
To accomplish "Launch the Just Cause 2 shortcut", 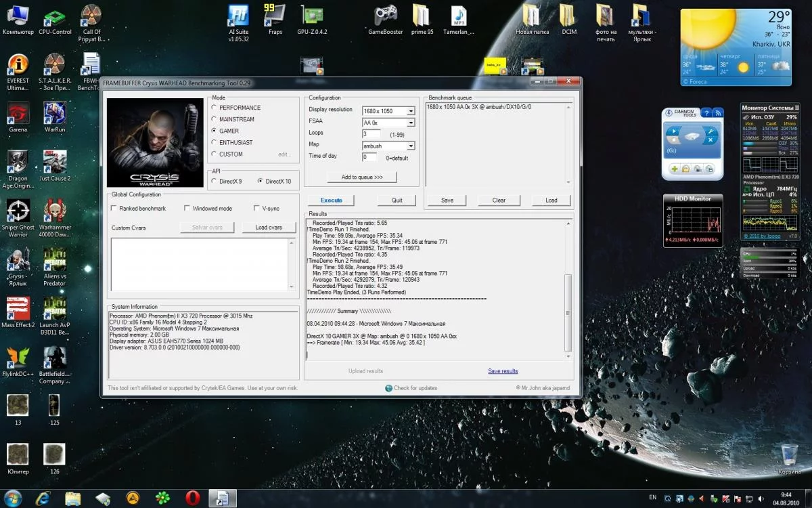I will click(55, 161).
